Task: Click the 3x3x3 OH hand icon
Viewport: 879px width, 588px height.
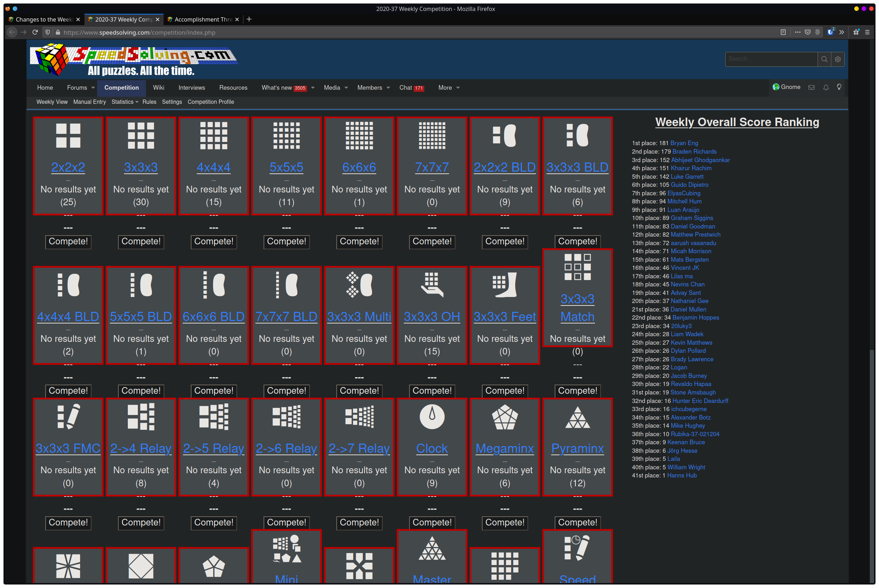Action: click(x=432, y=285)
